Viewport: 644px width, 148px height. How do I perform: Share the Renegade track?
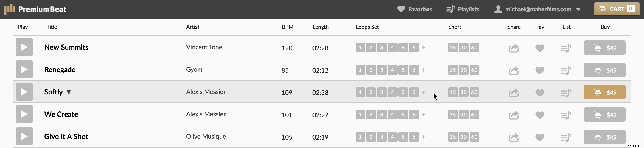point(513,70)
